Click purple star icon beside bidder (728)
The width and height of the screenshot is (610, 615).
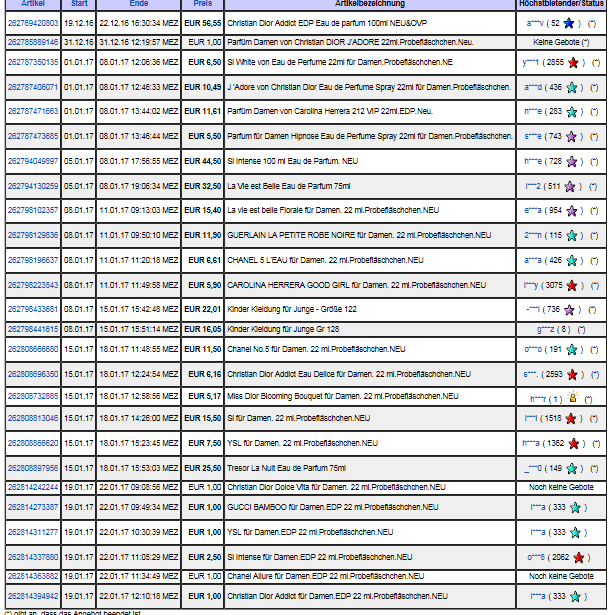[x=572, y=162]
